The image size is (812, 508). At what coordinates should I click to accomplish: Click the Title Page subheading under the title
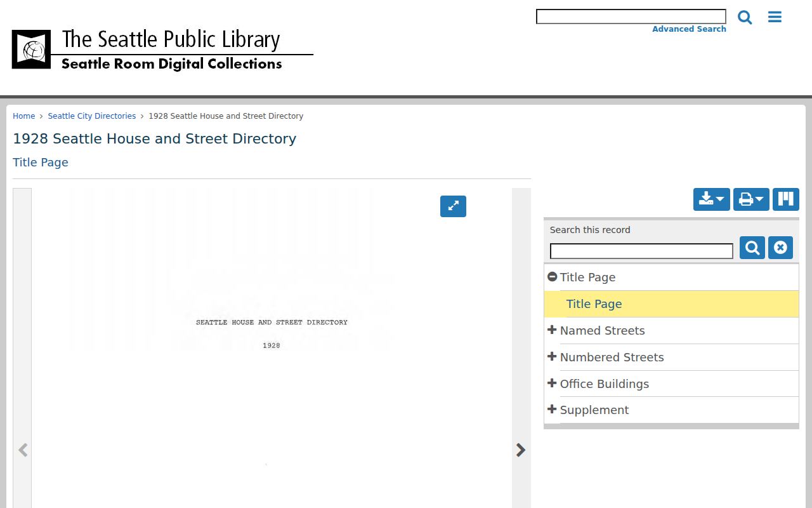click(x=41, y=163)
